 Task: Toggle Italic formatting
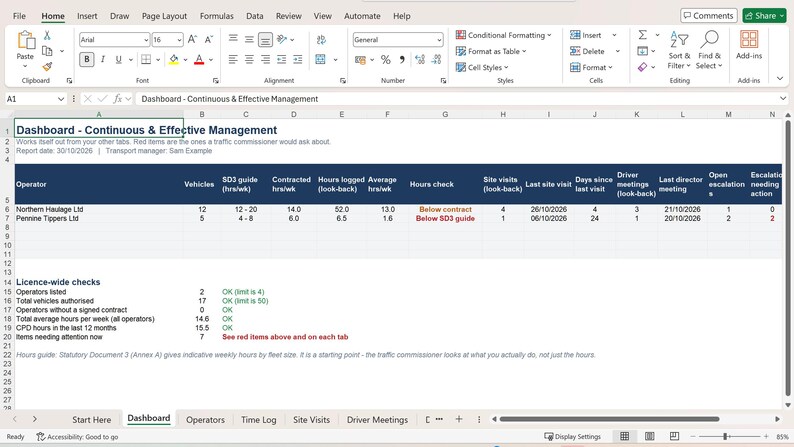point(103,60)
